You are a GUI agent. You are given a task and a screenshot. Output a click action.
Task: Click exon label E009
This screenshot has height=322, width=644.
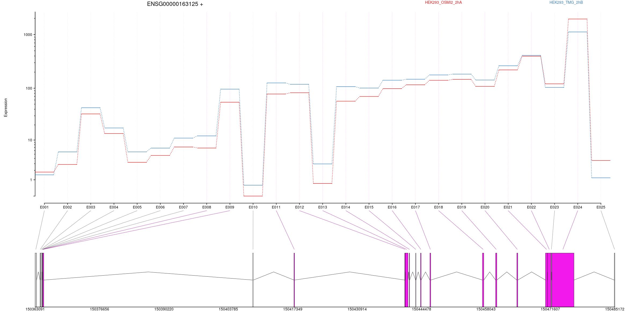230,207
